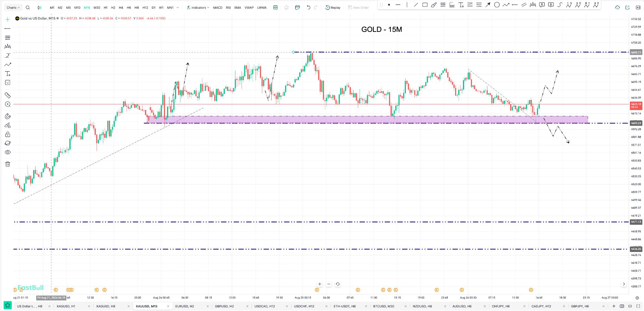
Task: Switch to the M30 timeframe
Action: point(97,7)
